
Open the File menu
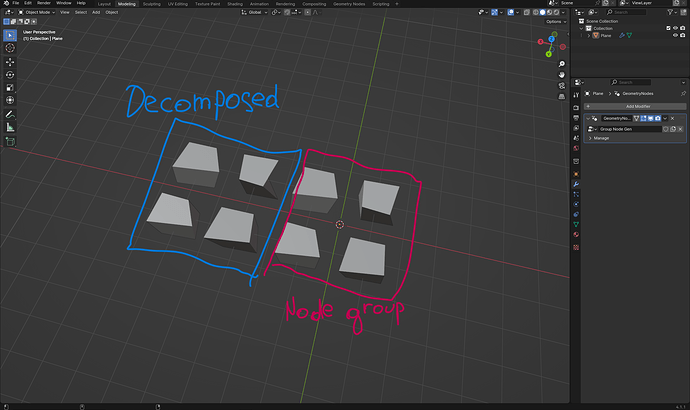16,3
